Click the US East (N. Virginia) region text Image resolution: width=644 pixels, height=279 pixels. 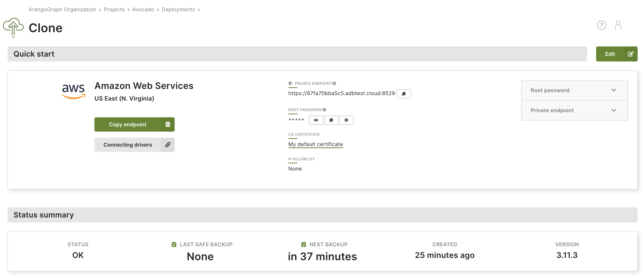click(124, 99)
